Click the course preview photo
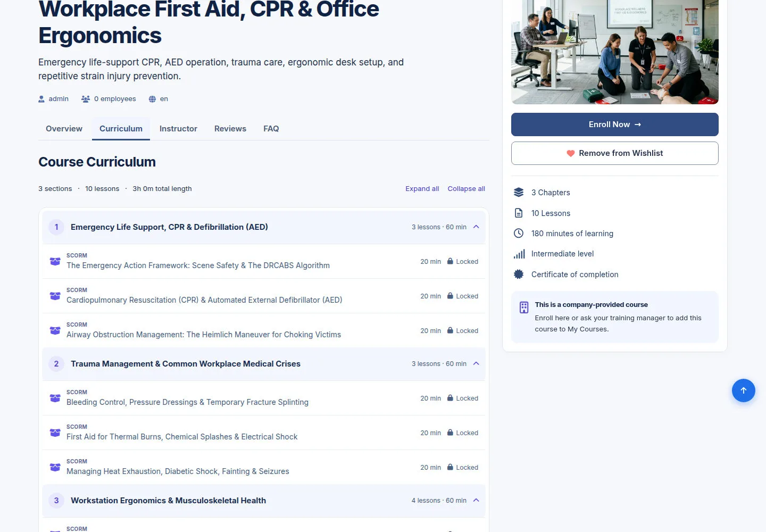The height and width of the screenshot is (532, 766). (x=615, y=52)
